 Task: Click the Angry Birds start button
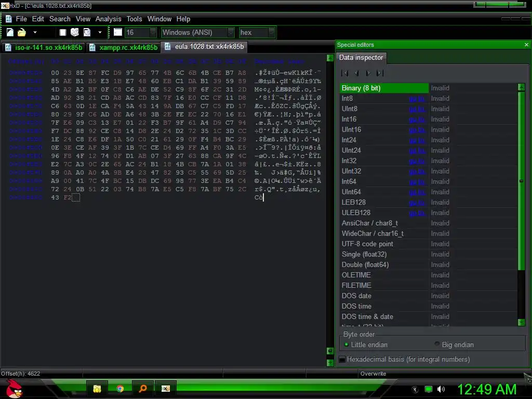click(14, 389)
